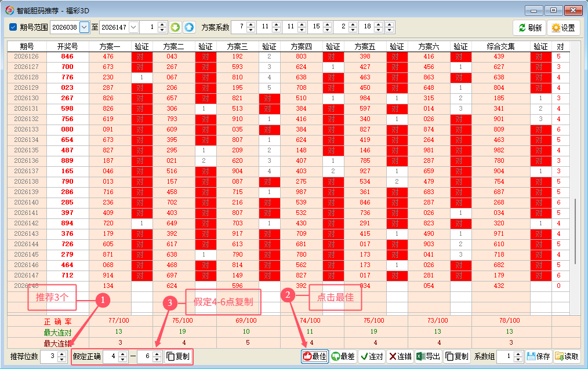
Task: Open the end period 2026147 dropdown
Action: coord(133,27)
